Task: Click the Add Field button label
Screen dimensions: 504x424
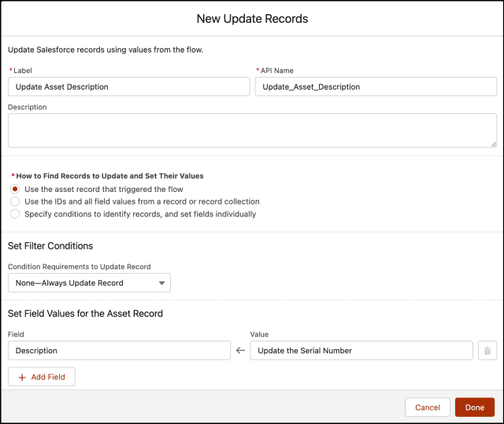Action: click(x=48, y=378)
